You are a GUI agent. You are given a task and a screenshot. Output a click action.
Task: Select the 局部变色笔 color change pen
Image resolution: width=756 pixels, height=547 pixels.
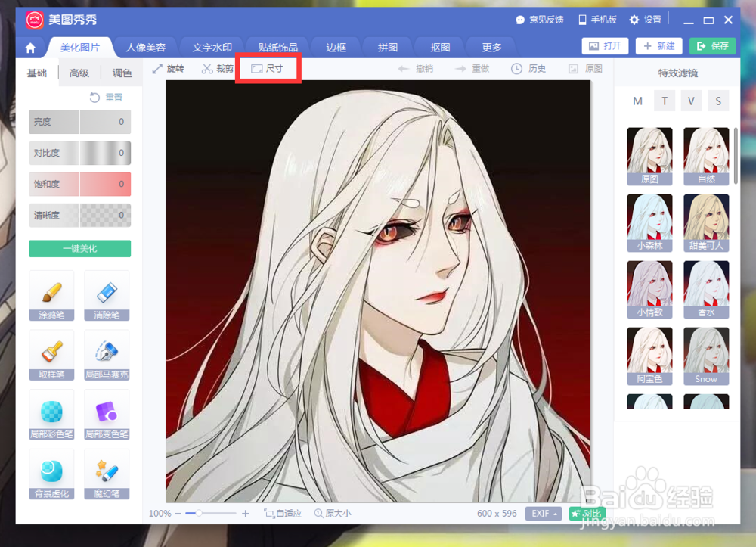coord(107,415)
